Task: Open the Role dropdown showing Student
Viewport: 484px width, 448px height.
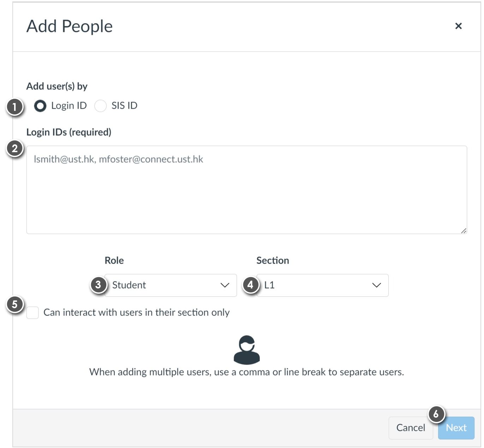Action: point(171,285)
